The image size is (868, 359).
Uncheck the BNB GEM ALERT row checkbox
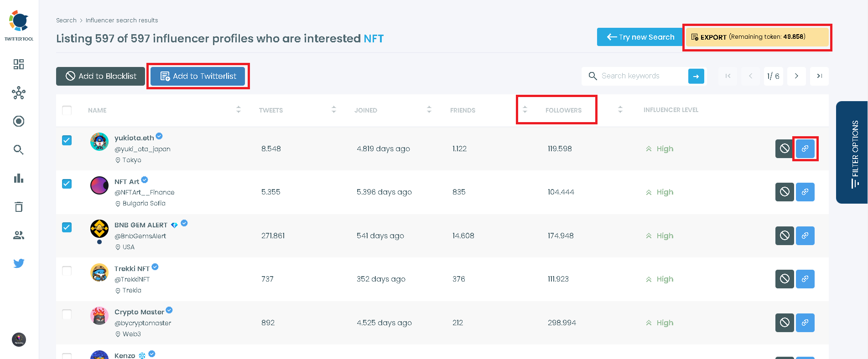pos(67,227)
